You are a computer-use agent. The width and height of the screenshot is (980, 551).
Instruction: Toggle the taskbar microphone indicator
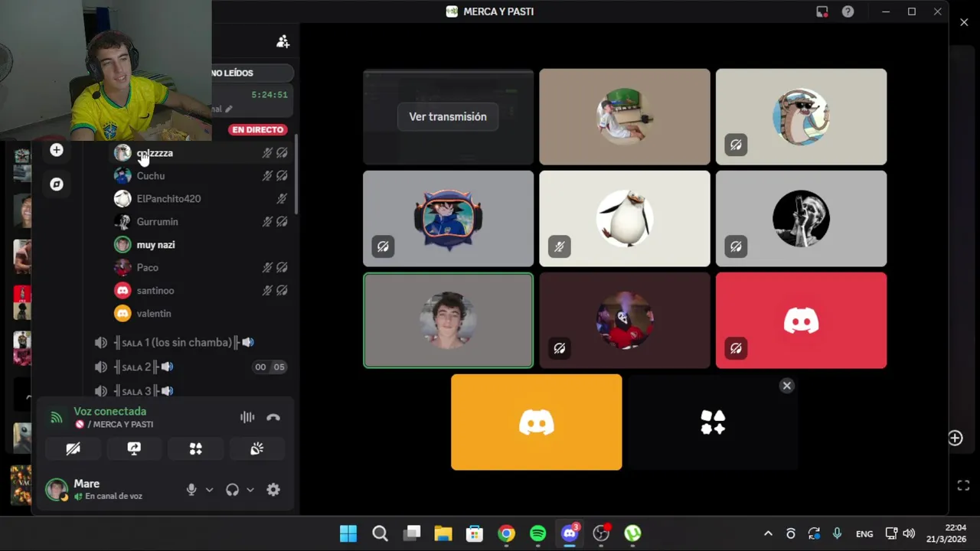pos(837,533)
